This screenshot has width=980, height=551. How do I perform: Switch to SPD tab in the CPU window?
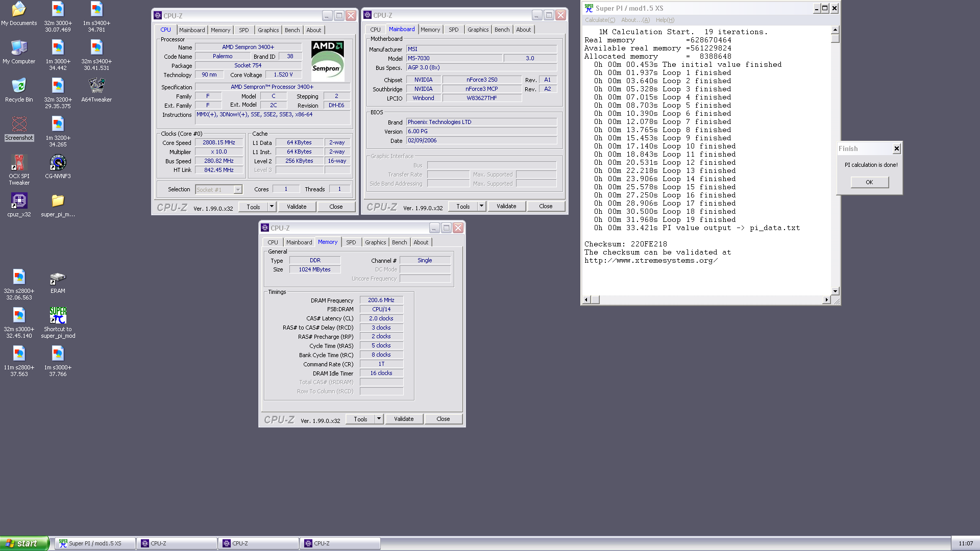pyautogui.click(x=244, y=30)
